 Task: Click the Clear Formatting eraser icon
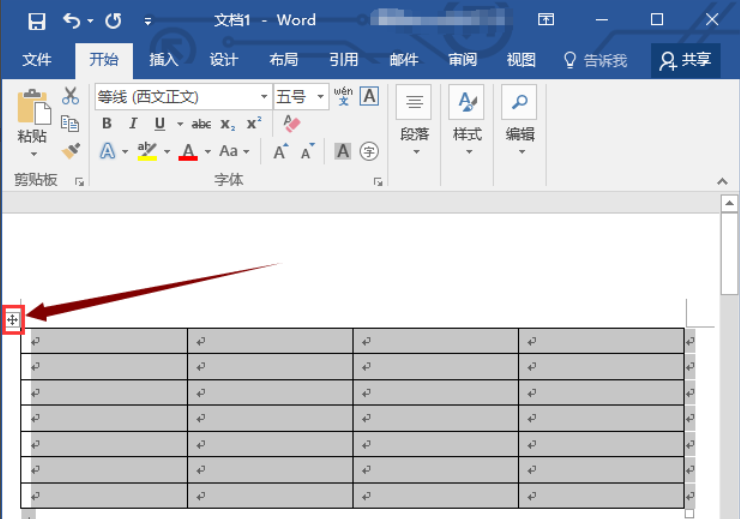click(x=292, y=124)
